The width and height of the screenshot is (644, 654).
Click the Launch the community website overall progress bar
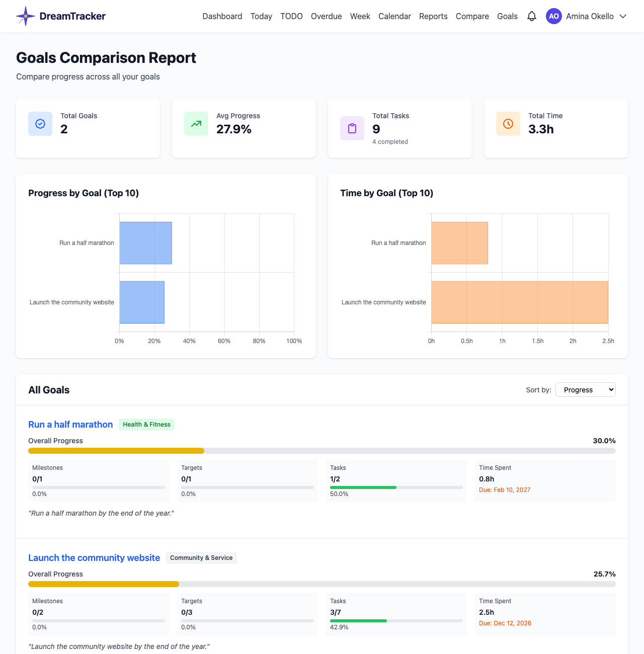point(322,584)
